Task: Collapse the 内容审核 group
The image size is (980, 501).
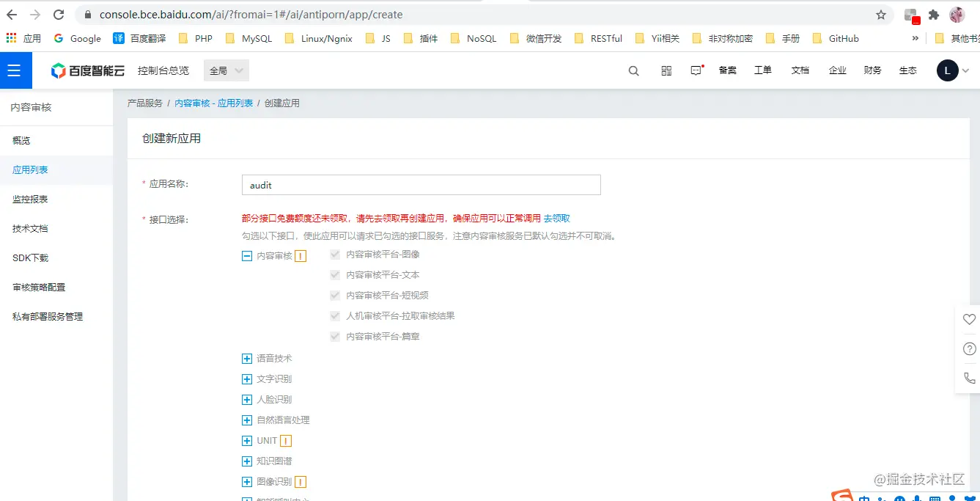Action: (x=247, y=256)
